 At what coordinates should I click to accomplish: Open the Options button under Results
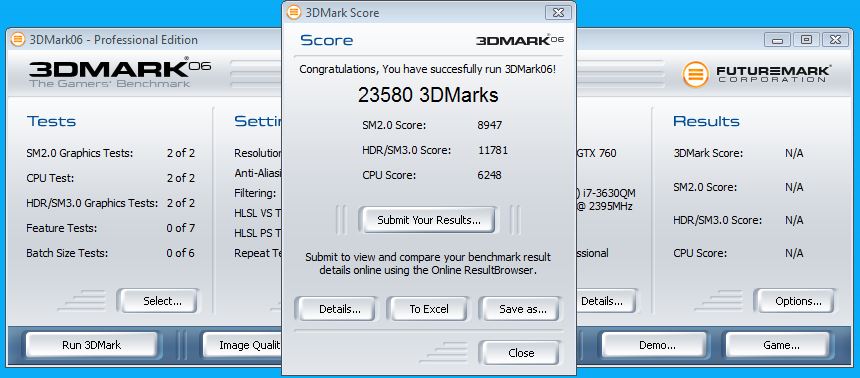pos(798,301)
